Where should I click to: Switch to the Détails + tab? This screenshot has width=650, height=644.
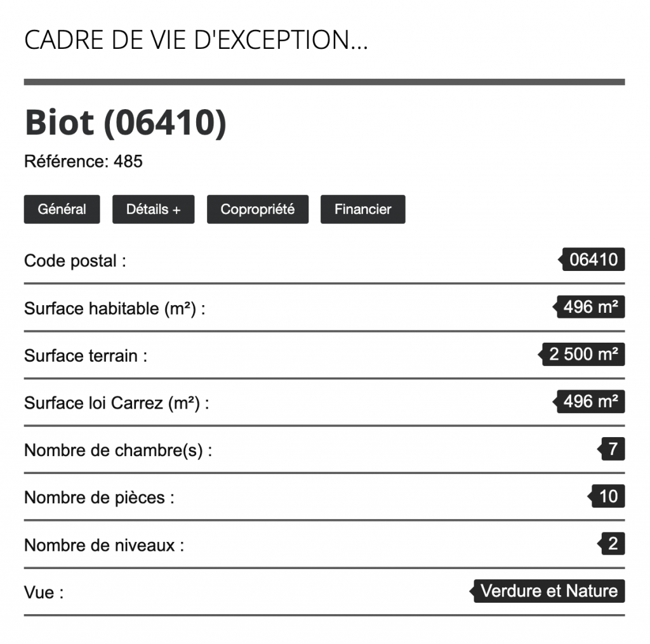[153, 209]
